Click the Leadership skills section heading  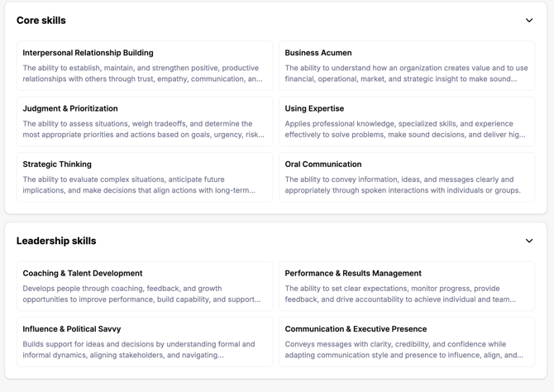coord(56,241)
